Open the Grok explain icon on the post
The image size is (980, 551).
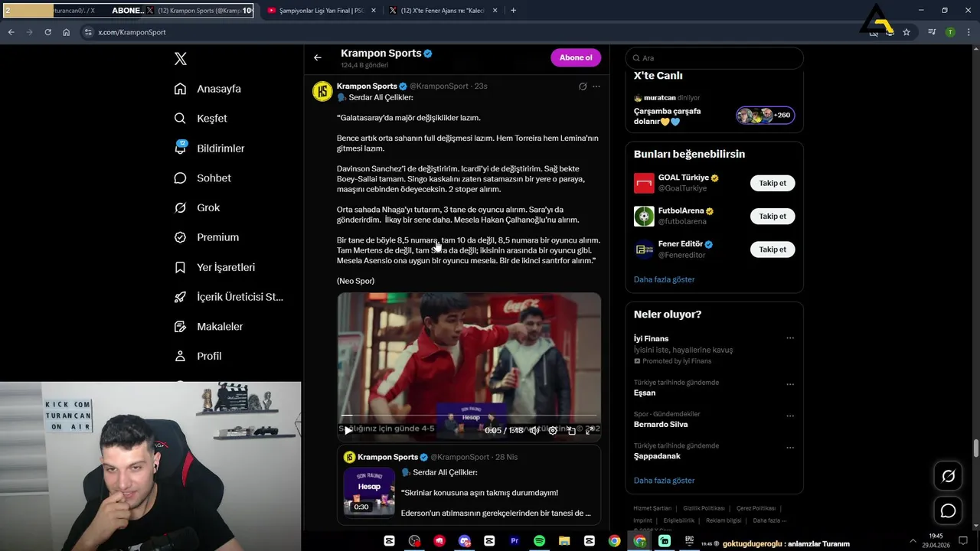click(x=583, y=86)
